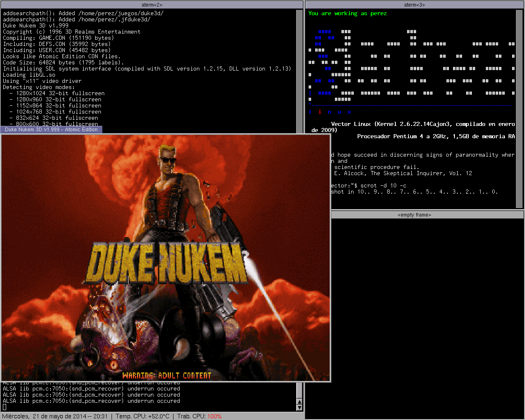The image size is (525, 420).
Task: Click the 'Including: USER.CON (45482 bytes)' line
Action: coord(57,50)
